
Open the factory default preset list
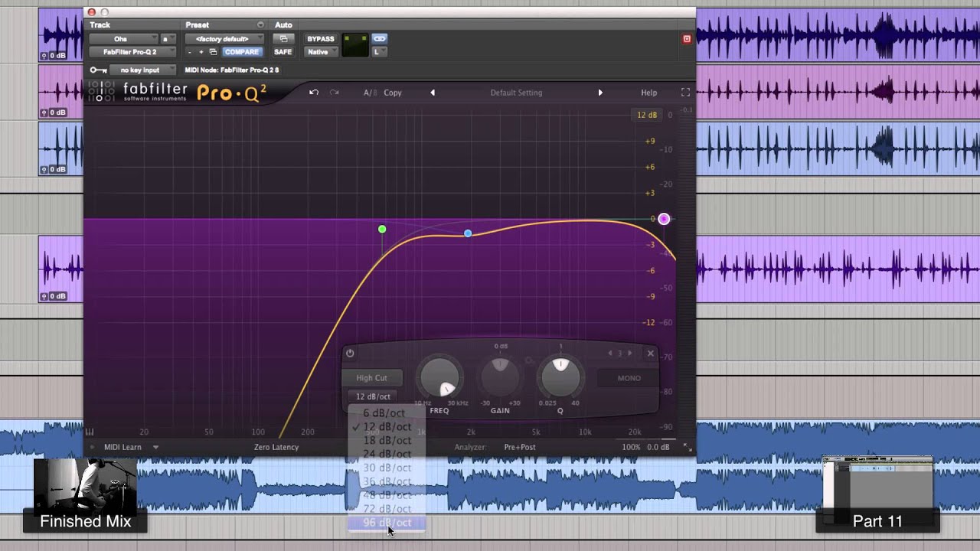click(225, 39)
